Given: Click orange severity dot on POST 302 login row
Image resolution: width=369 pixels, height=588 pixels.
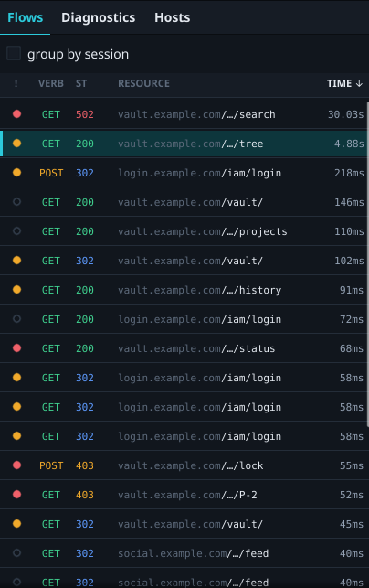Looking at the screenshot, I should [x=16, y=173].
